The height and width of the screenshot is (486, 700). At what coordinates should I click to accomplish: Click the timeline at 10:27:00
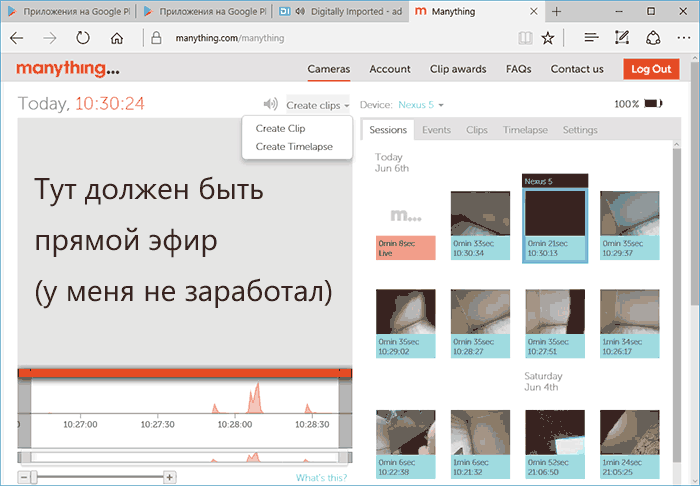coord(80,424)
